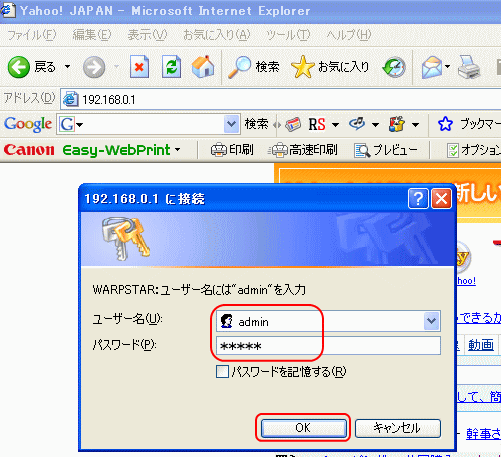
Task: Check the パスワードを記憶する checkbox
Action: coord(222,371)
